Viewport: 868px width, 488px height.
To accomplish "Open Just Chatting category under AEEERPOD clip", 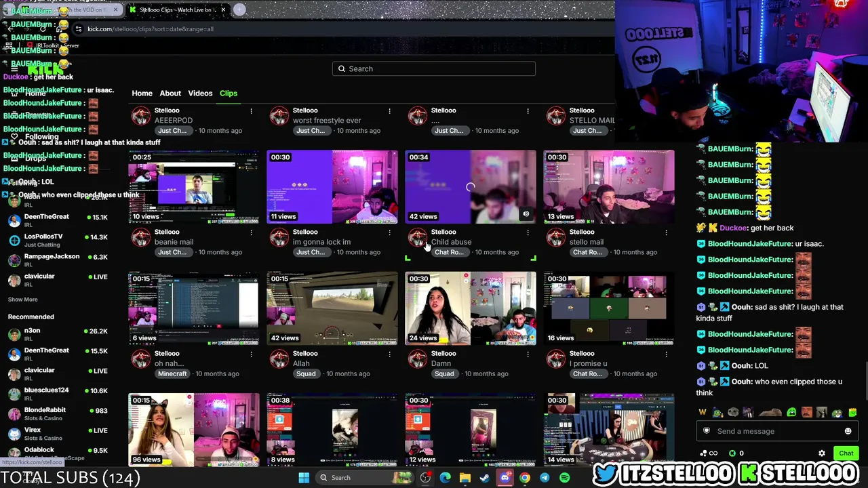I will 172,130.
